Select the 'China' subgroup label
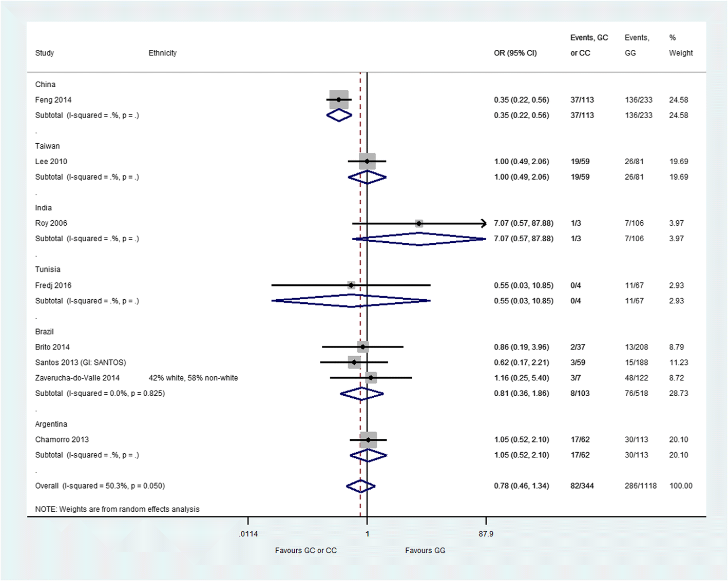 pyautogui.click(x=45, y=84)
